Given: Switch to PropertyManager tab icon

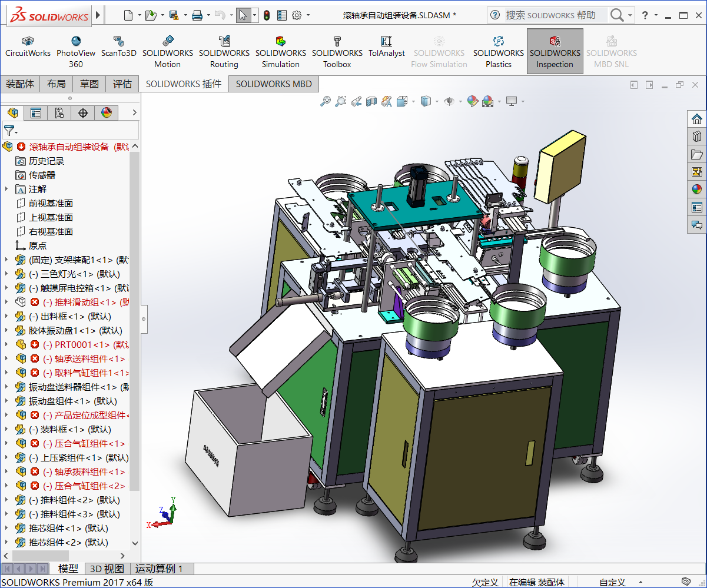Looking at the screenshot, I should (x=36, y=112).
